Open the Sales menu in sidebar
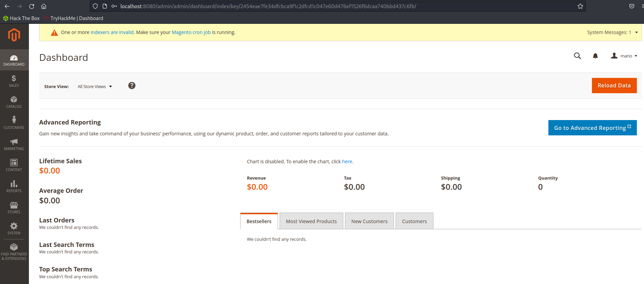Screen dimensions: 644x284 (x=14, y=81)
